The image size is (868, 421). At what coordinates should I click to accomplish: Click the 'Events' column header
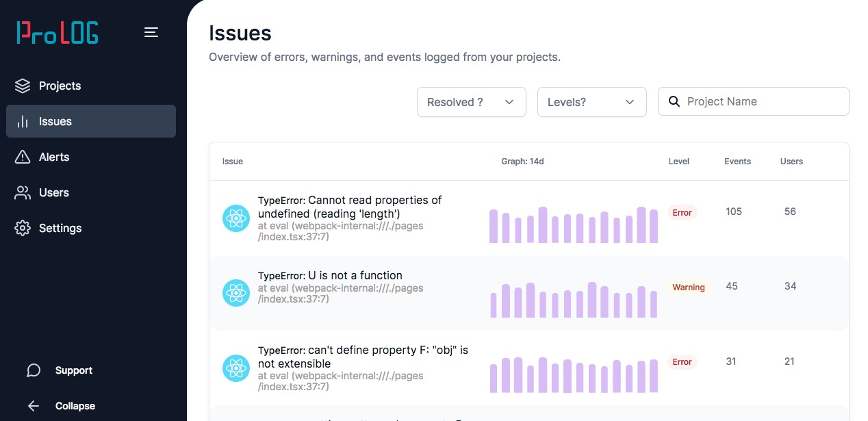coord(737,162)
